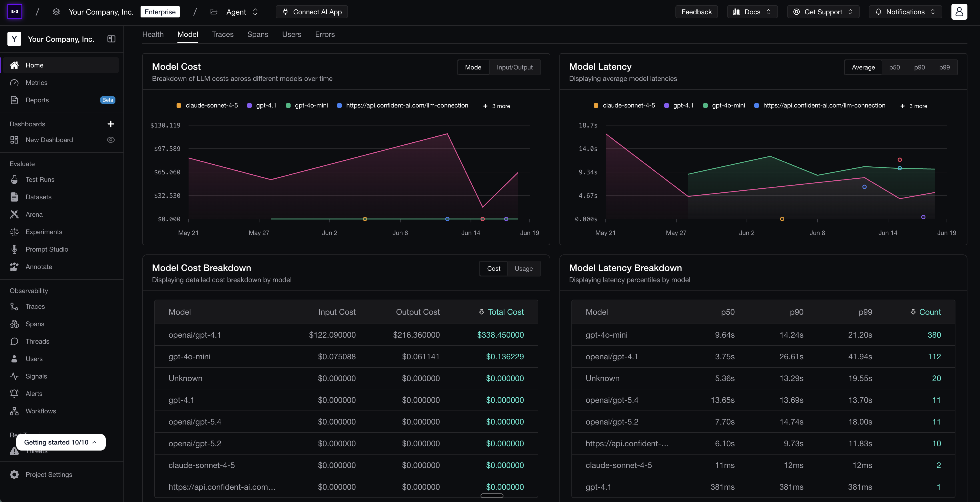This screenshot has width=980, height=502.
Task: Open the Docs dropdown
Action: (x=752, y=12)
